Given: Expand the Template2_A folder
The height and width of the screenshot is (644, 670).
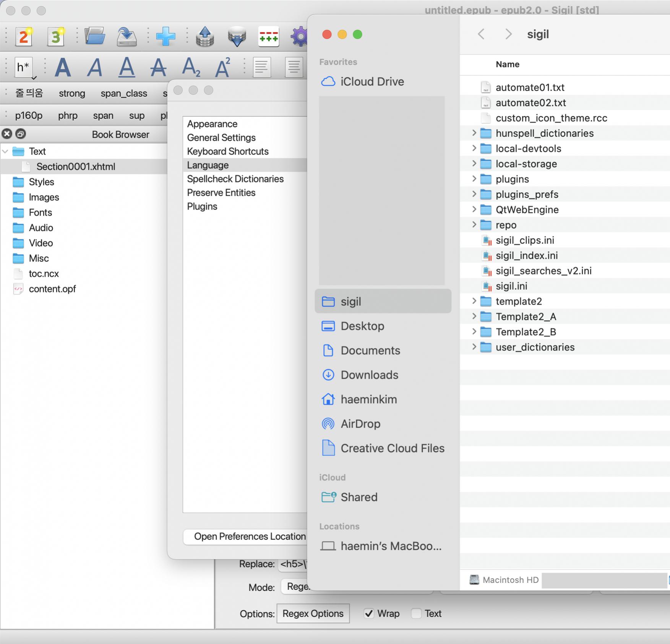Looking at the screenshot, I should [474, 316].
